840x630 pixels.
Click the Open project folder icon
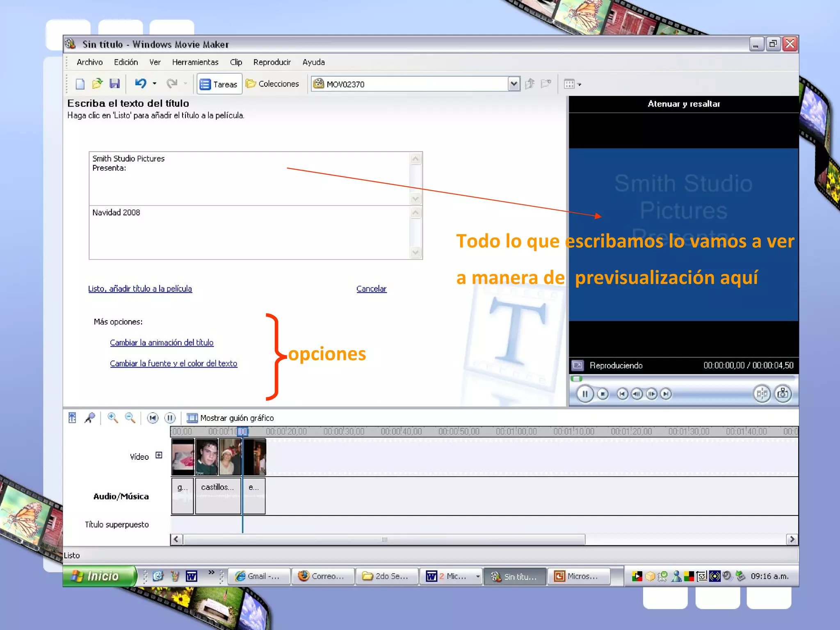[97, 84]
